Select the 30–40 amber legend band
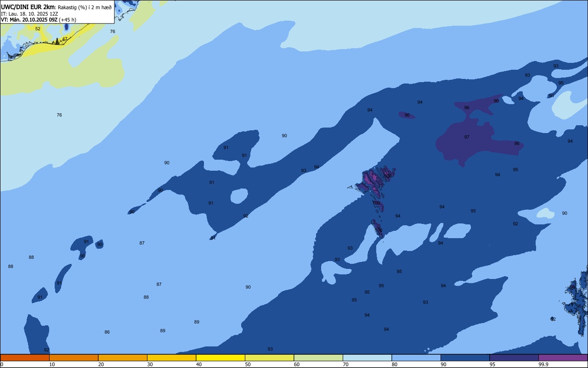The image size is (588, 368). [171, 357]
